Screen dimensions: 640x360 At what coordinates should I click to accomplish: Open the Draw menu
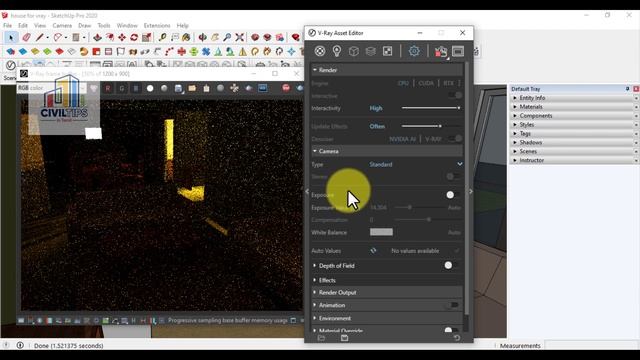[x=84, y=25]
